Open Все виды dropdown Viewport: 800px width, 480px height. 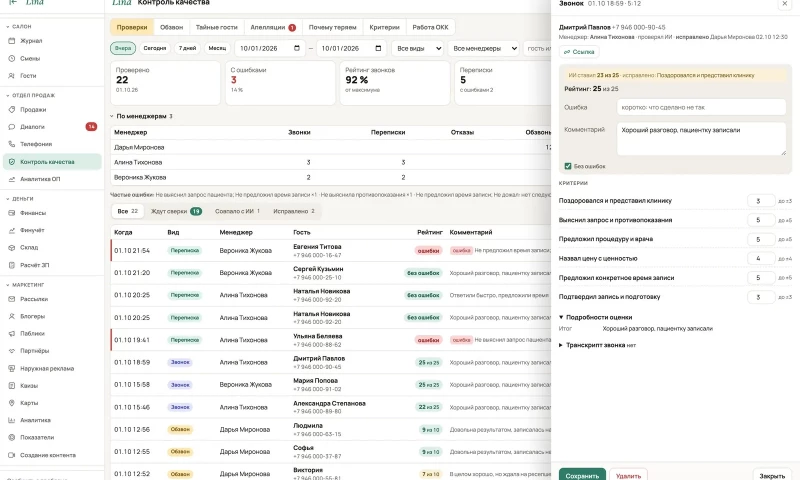point(418,48)
